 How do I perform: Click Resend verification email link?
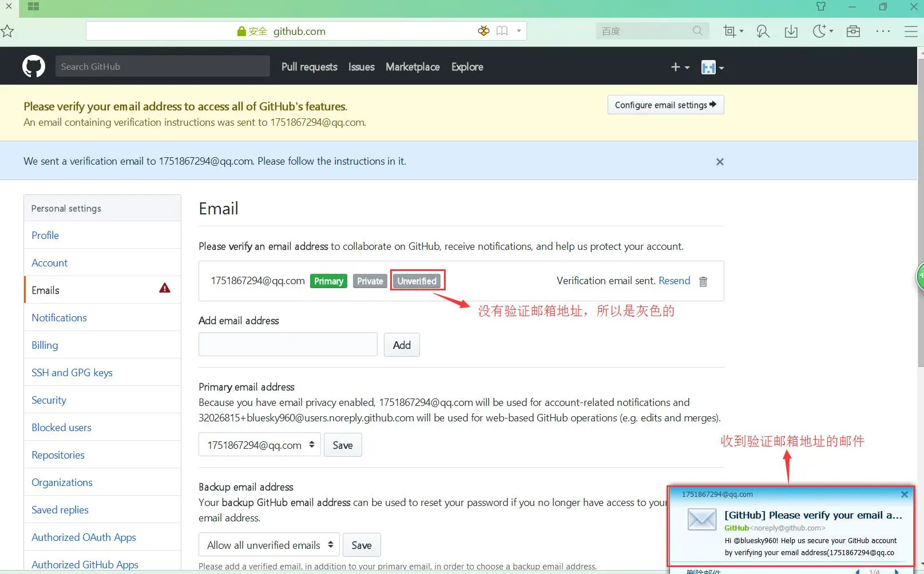[674, 281]
